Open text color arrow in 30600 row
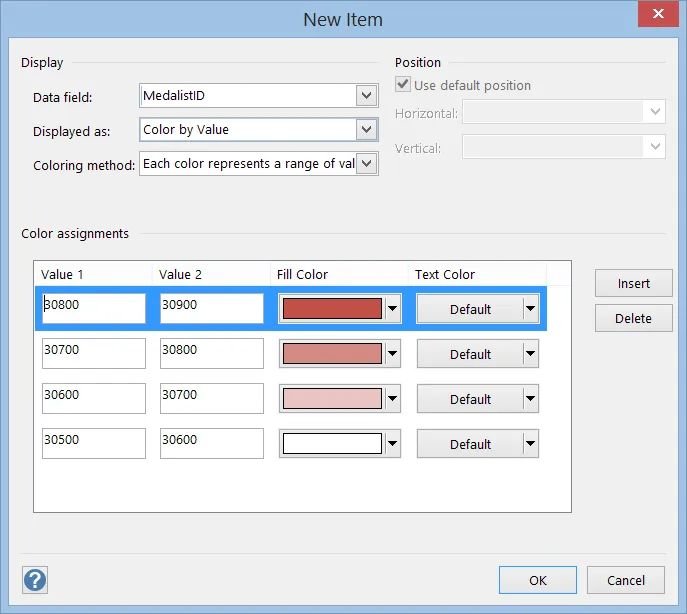This screenshot has height=614, width=687. 531,398
